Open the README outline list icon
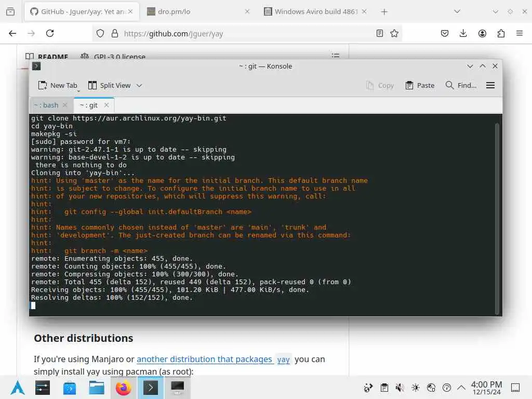The image size is (532, 399). click(x=336, y=56)
